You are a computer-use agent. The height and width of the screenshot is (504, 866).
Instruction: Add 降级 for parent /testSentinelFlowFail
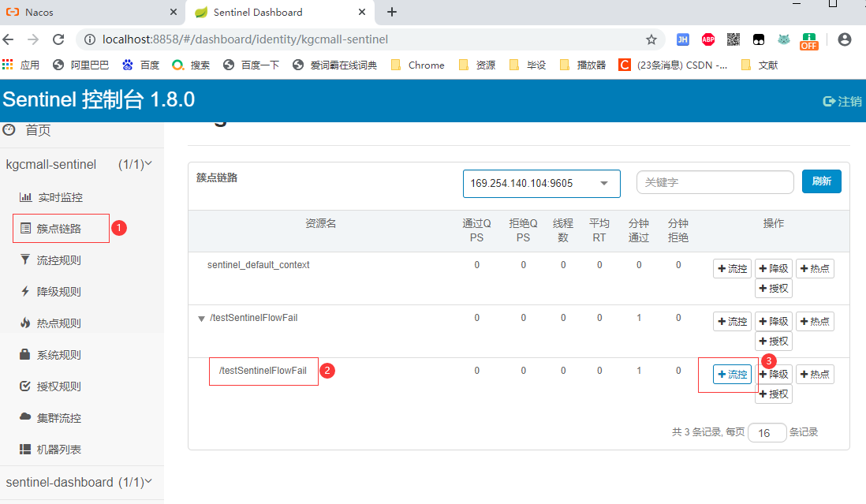773,321
